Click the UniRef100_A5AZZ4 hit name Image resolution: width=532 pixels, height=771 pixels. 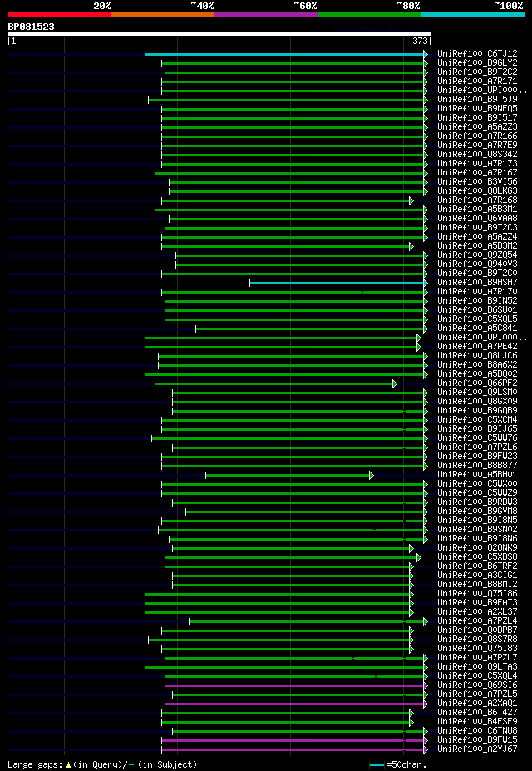(477, 238)
